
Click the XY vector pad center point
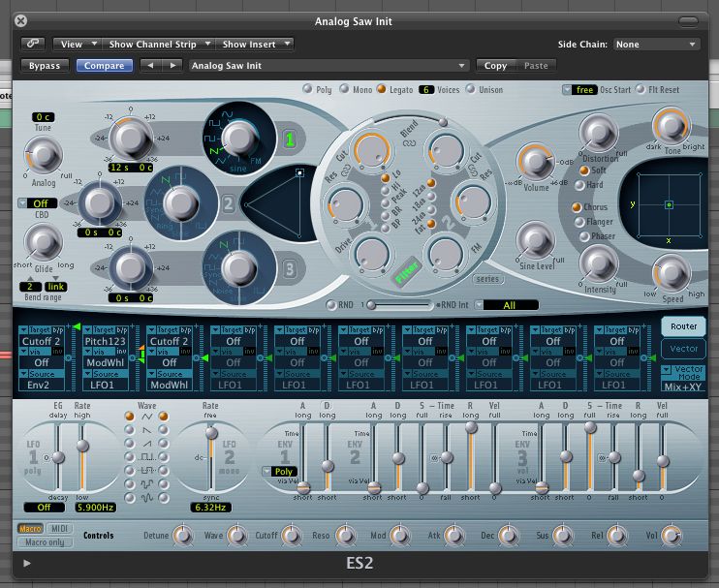[669, 204]
